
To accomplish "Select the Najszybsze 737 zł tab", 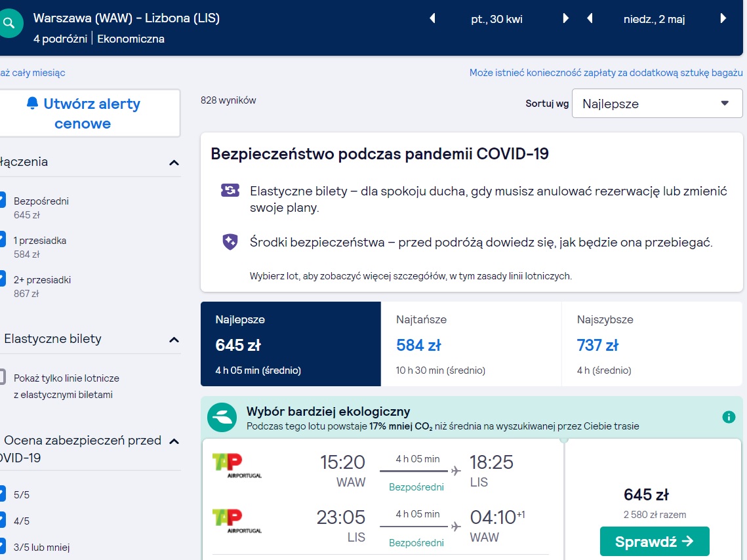I will (x=652, y=344).
